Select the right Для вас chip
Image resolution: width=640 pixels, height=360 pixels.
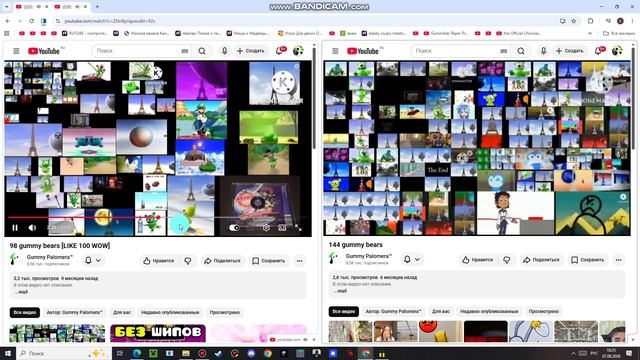(441, 311)
